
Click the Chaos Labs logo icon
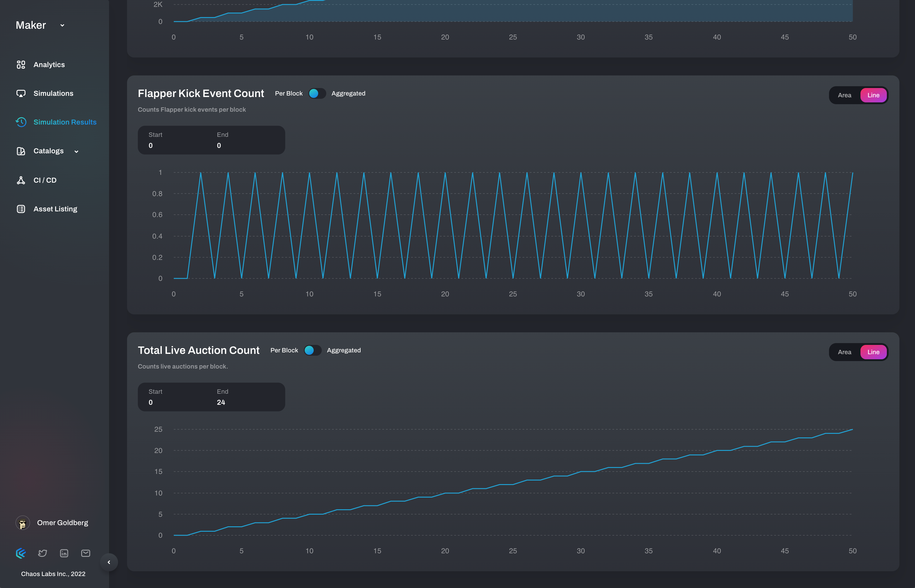click(21, 553)
